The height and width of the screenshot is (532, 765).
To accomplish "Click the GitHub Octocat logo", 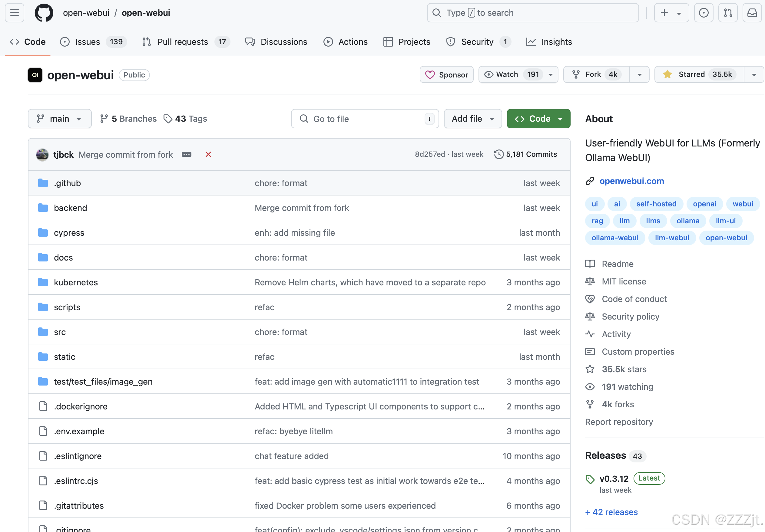I will 44,13.
